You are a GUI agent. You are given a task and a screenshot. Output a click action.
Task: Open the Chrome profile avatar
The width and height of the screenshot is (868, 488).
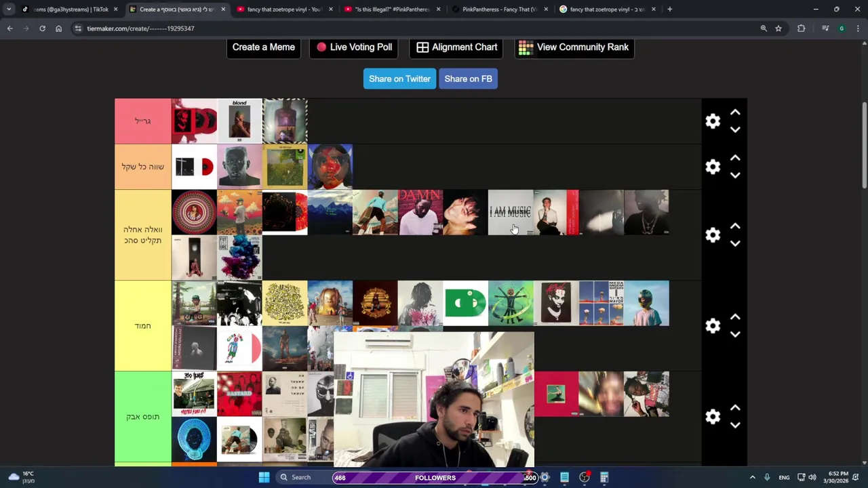pos(842,28)
